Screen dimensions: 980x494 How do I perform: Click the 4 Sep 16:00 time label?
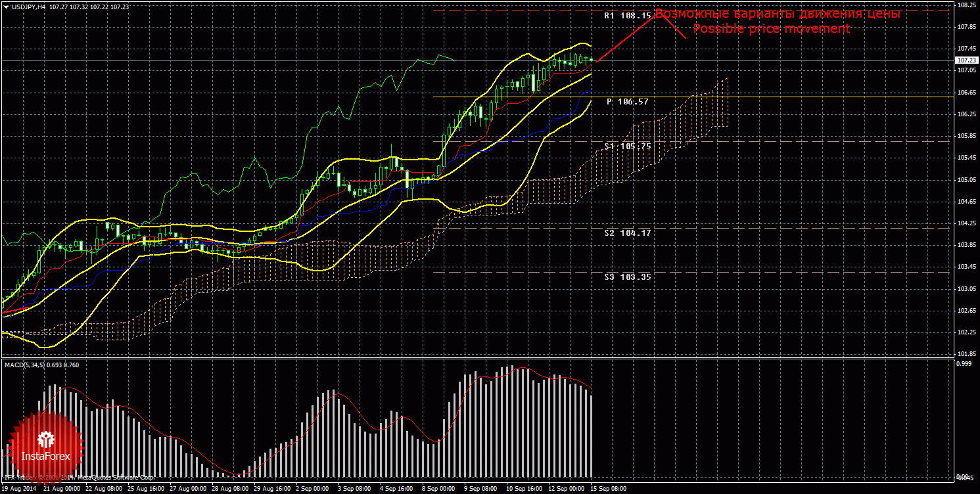point(396,489)
